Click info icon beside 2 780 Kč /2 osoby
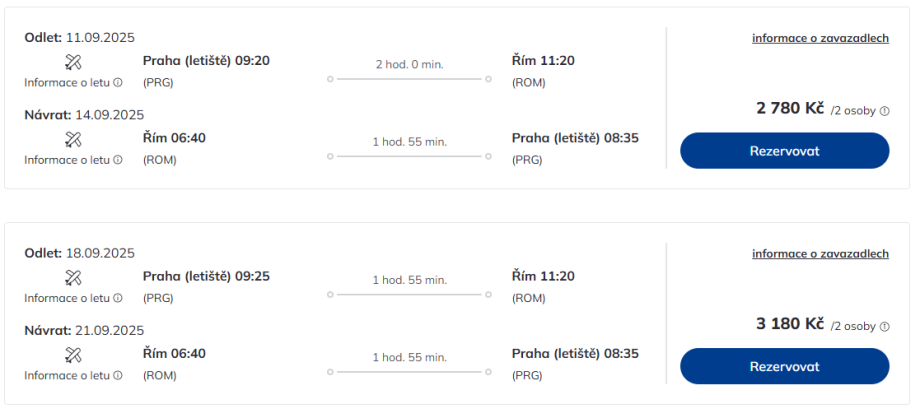Screen dimensions: 920x418 (884, 110)
